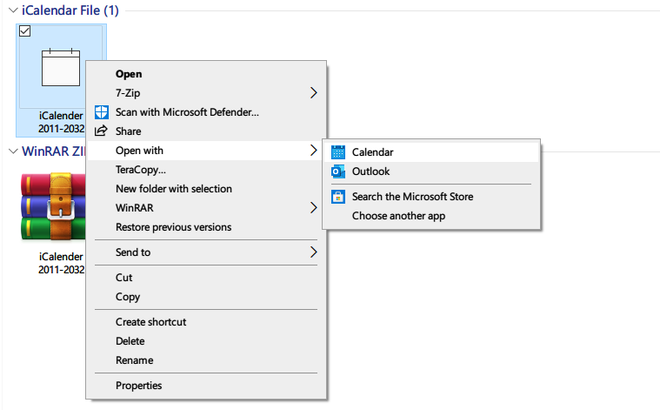Viewport: 660px width, 410px height.
Task: Select the blank calendar file icon
Action: coord(61,67)
